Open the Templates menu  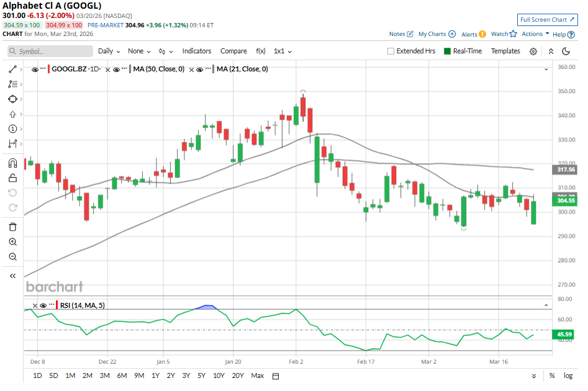pos(505,52)
